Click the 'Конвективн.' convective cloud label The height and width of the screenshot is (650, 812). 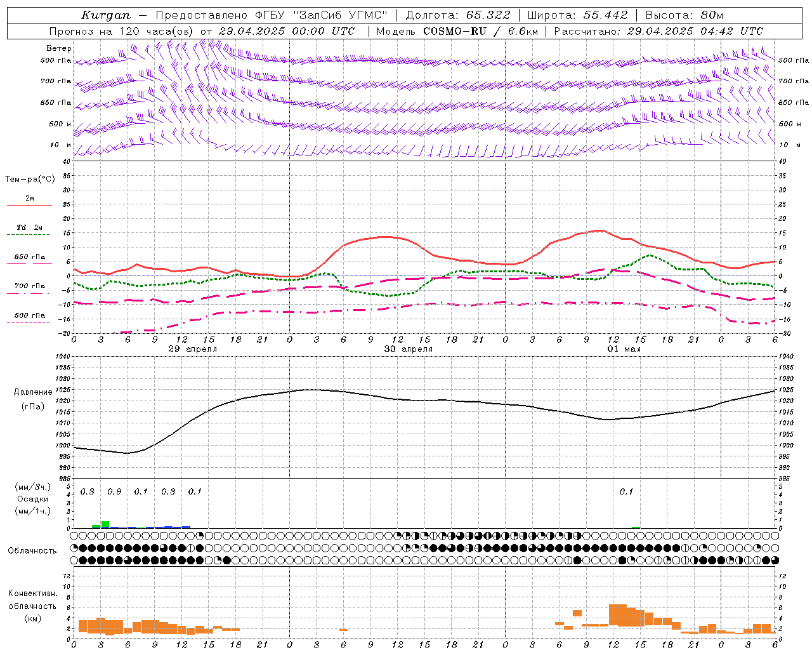(x=32, y=594)
